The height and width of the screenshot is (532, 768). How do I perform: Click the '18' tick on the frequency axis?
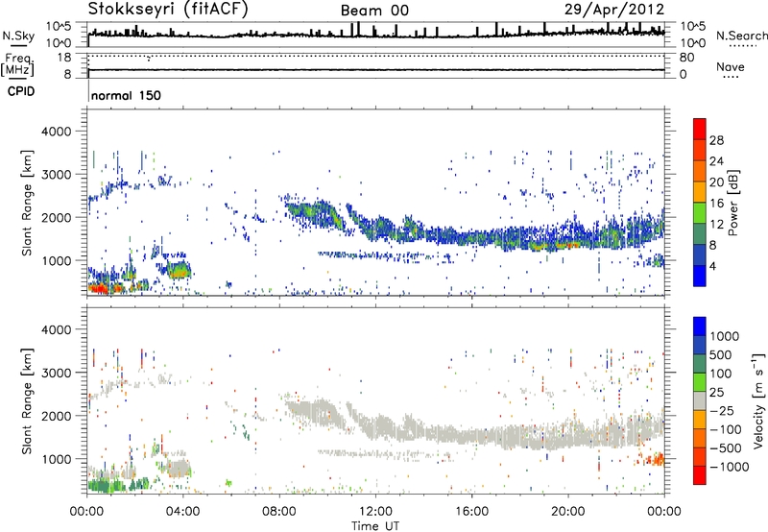click(x=64, y=58)
